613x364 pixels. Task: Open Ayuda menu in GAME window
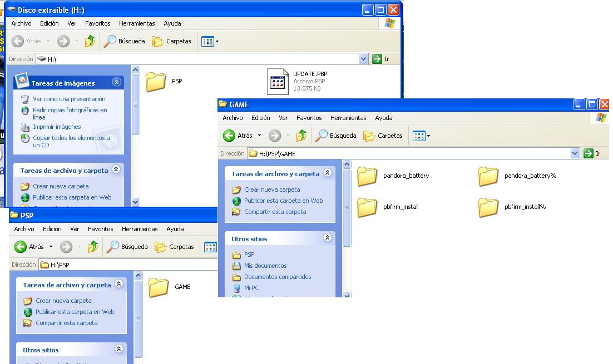pos(383,118)
